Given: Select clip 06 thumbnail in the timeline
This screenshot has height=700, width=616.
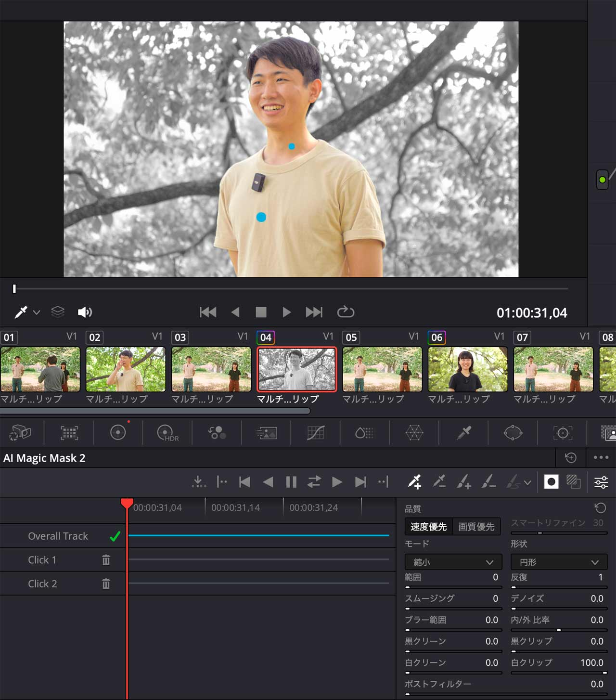Looking at the screenshot, I should tap(467, 369).
